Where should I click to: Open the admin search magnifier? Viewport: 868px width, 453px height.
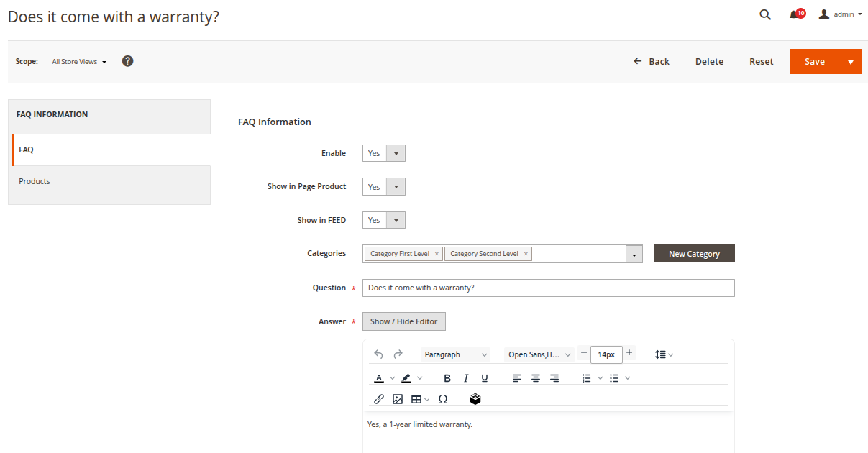coord(765,14)
